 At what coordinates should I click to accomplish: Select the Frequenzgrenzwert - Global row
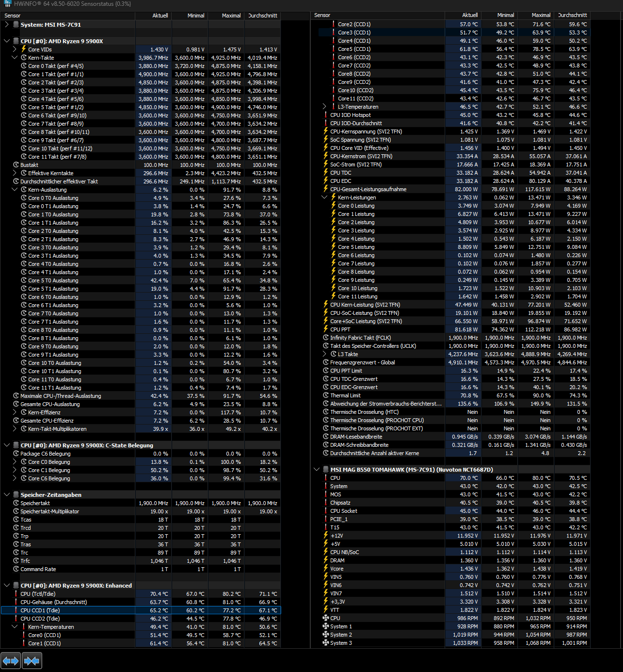(451, 362)
